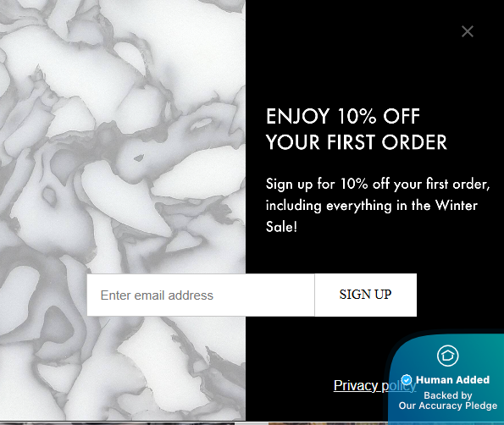Click the word Sale! in the description
Screen dimensions: 504x425
(x=281, y=227)
